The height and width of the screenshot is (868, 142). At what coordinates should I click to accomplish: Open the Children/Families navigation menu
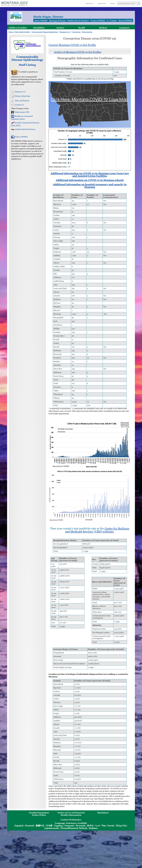coord(18,28)
